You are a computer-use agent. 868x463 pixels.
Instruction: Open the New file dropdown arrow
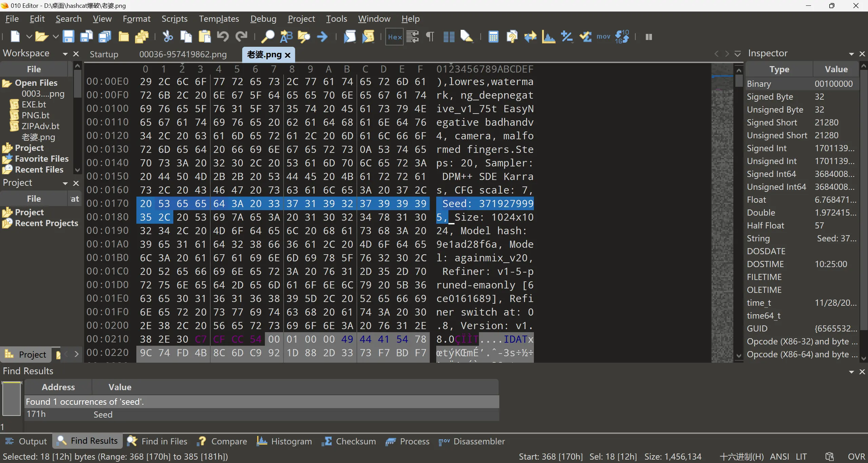tap(29, 37)
